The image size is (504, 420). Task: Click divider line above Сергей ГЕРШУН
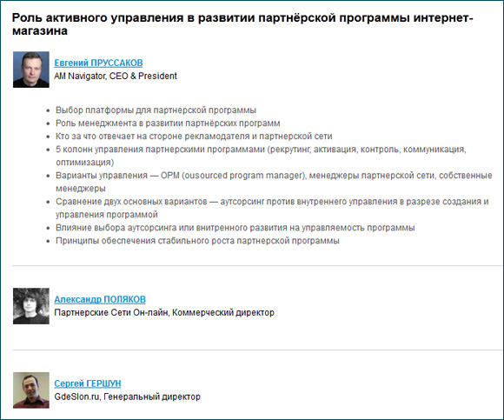click(x=257, y=350)
